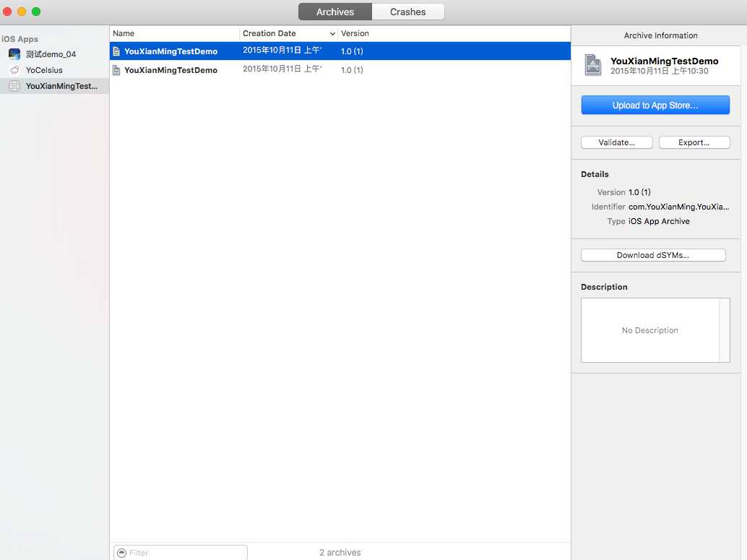
Task: Select 测试demo_04 in iOS Apps list
Action: pyautogui.click(x=51, y=54)
